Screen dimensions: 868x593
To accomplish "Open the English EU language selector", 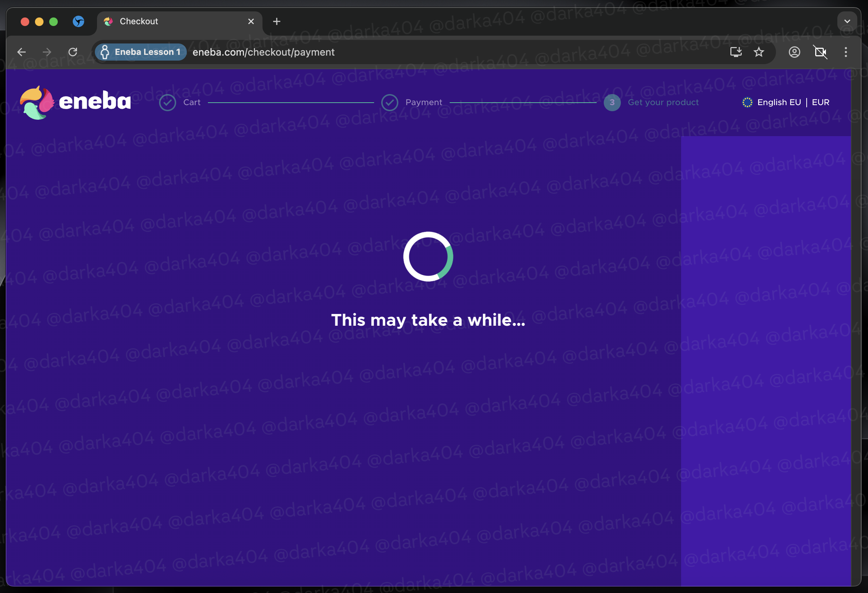I will pos(779,102).
